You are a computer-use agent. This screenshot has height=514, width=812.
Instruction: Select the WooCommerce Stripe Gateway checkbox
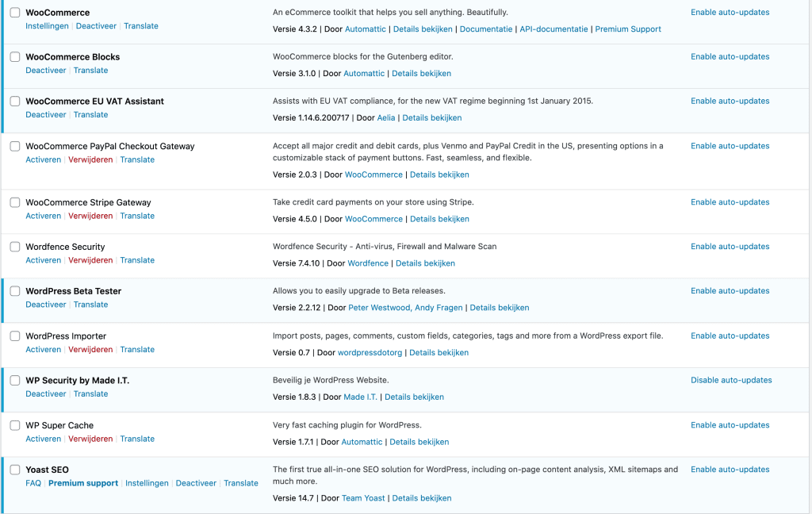(15, 202)
